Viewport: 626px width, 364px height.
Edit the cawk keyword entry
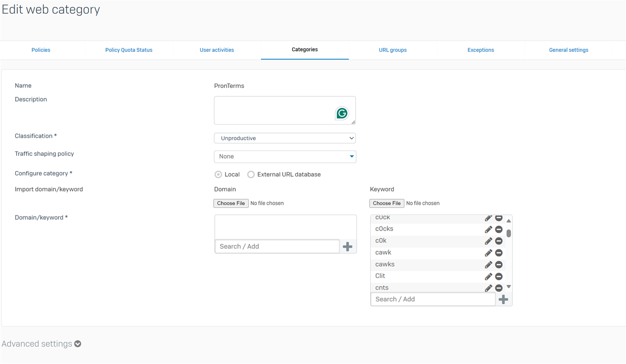click(488, 253)
